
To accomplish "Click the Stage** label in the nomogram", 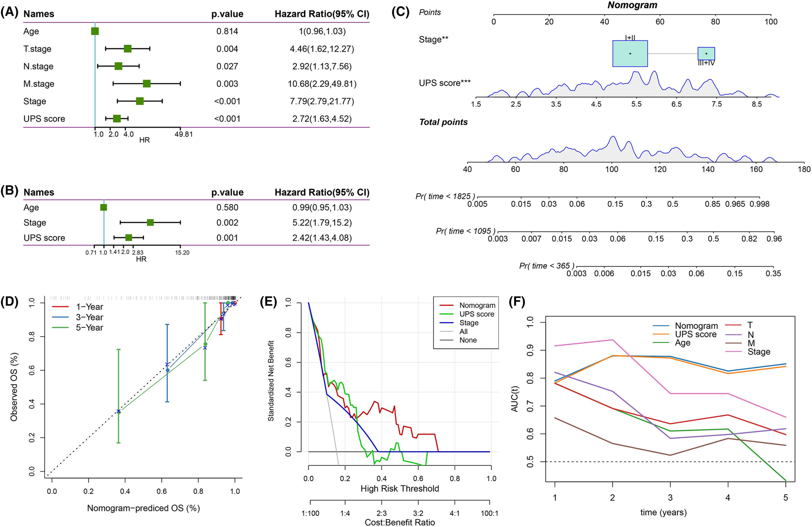I will (x=433, y=40).
